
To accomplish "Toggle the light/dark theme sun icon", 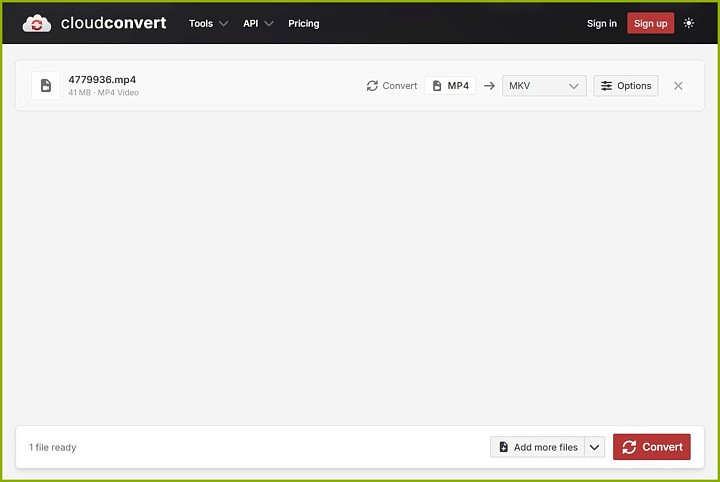I will 688,23.
